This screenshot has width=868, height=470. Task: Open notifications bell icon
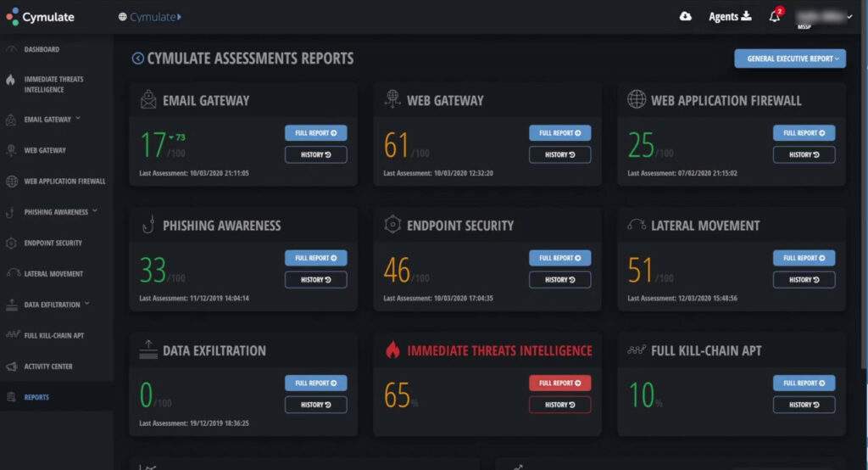(775, 17)
